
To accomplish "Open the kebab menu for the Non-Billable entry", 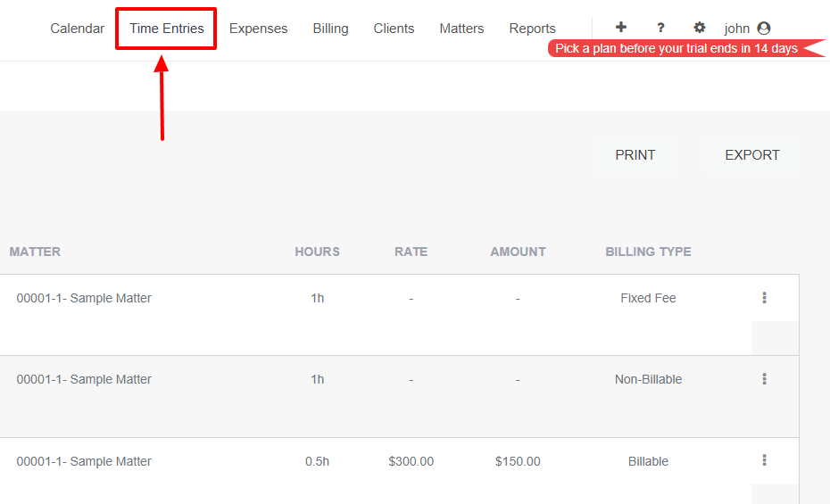I will (x=764, y=379).
